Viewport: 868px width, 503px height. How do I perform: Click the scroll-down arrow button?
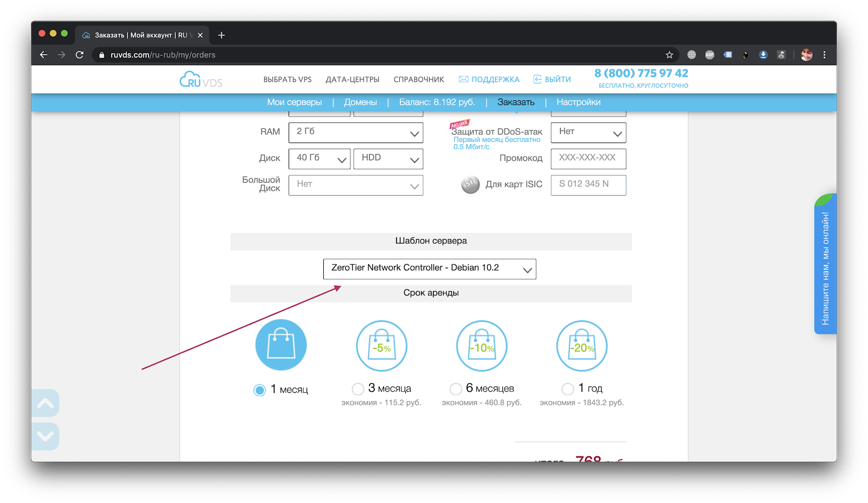click(x=45, y=436)
